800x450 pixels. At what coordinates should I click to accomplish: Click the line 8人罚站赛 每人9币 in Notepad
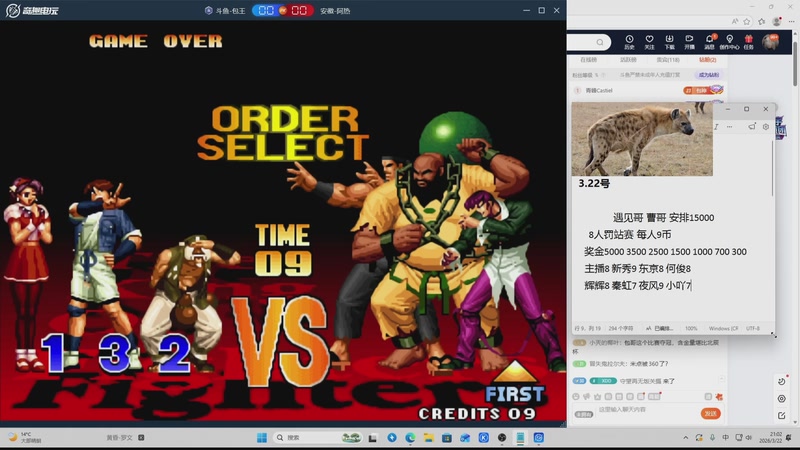coord(630,235)
